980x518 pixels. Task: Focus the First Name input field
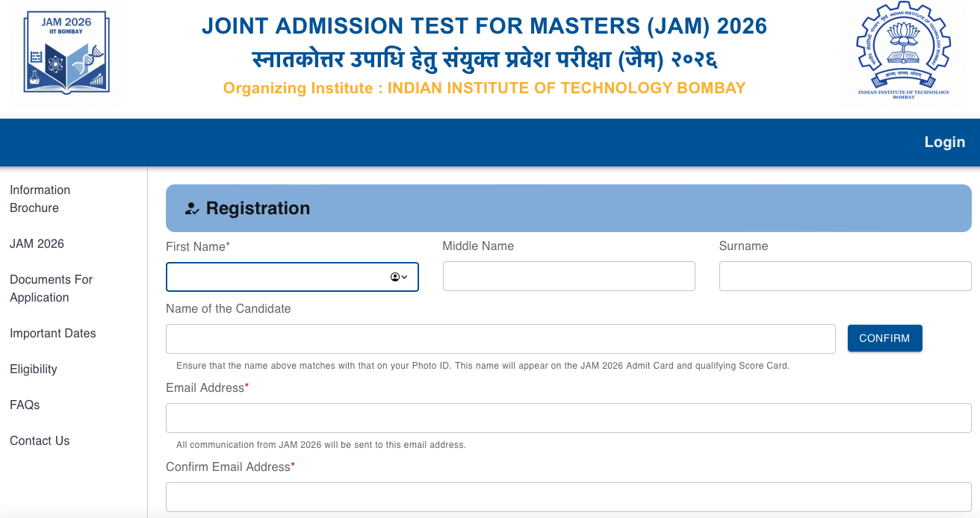pos(276,277)
